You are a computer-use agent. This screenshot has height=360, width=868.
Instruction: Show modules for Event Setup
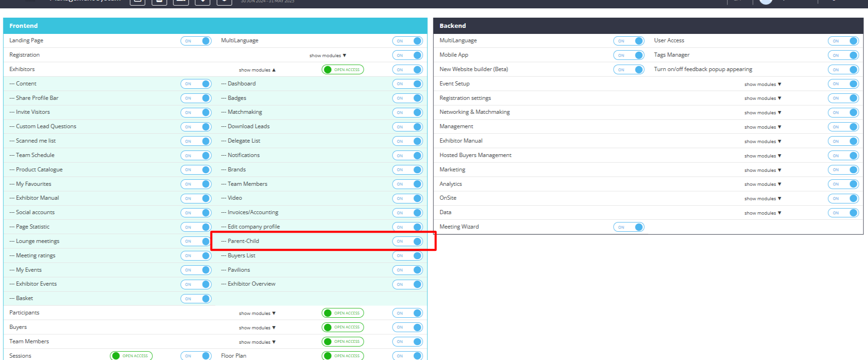[x=763, y=84]
